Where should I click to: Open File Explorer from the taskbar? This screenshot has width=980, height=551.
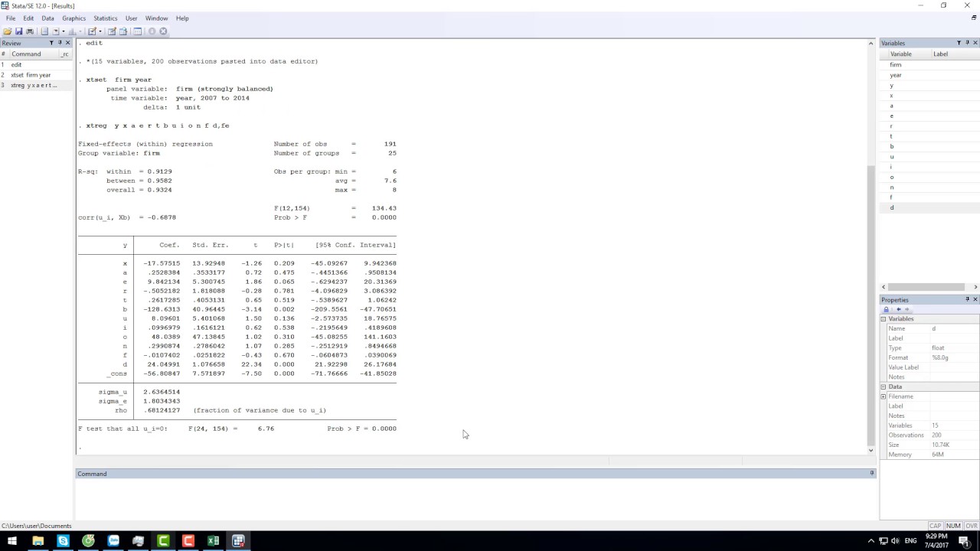[38, 541]
